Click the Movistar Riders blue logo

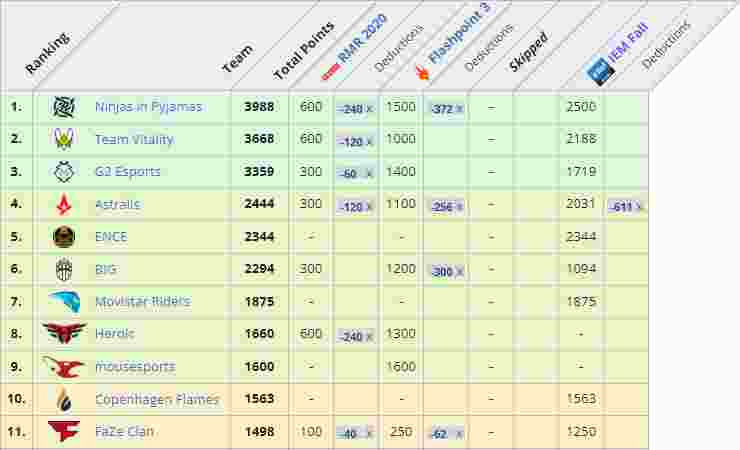tap(64, 302)
